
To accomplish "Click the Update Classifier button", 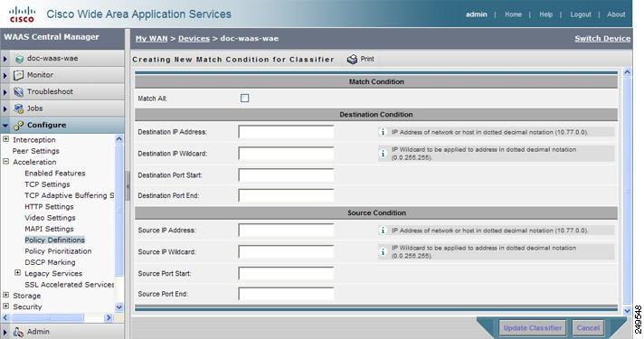I will point(532,328).
